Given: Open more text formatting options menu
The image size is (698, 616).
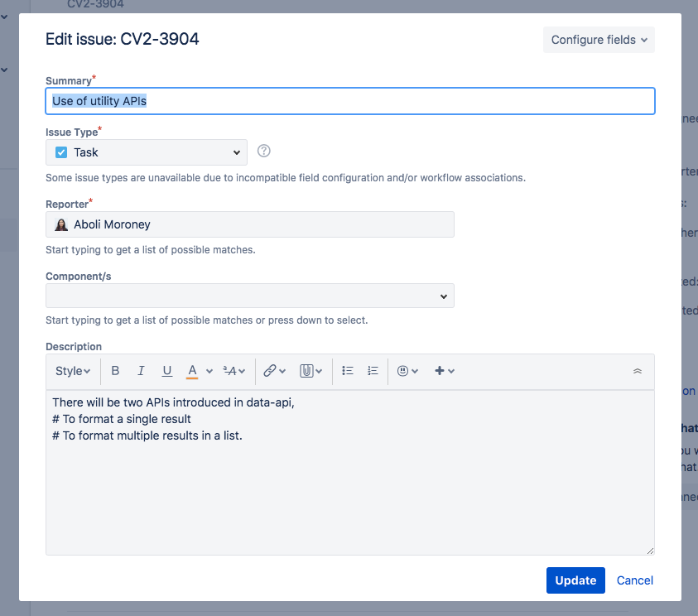Looking at the screenshot, I should 234,371.
